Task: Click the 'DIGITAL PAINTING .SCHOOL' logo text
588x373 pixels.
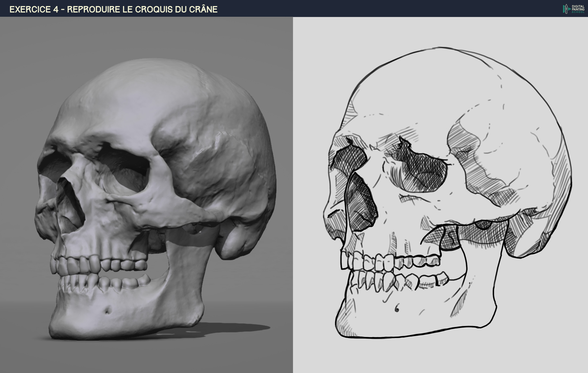Action: tap(578, 9)
